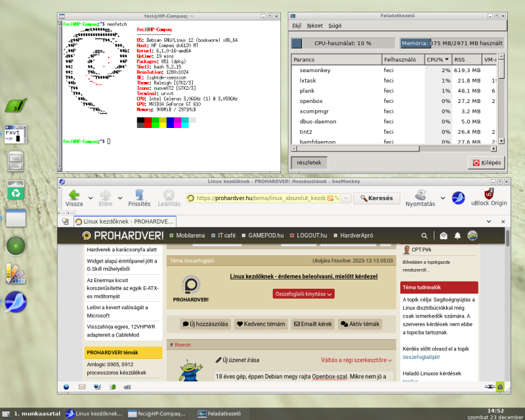This screenshot has height=420, width=525.
Task: Click the blank window dock icon
Action: point(16,218)
